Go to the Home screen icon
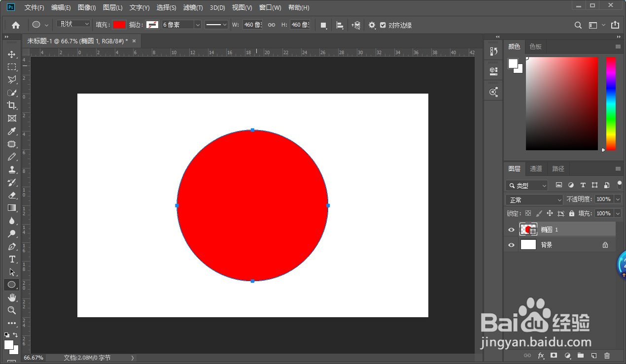This screenshot has width=626, height=364. (x=16, y=25)
